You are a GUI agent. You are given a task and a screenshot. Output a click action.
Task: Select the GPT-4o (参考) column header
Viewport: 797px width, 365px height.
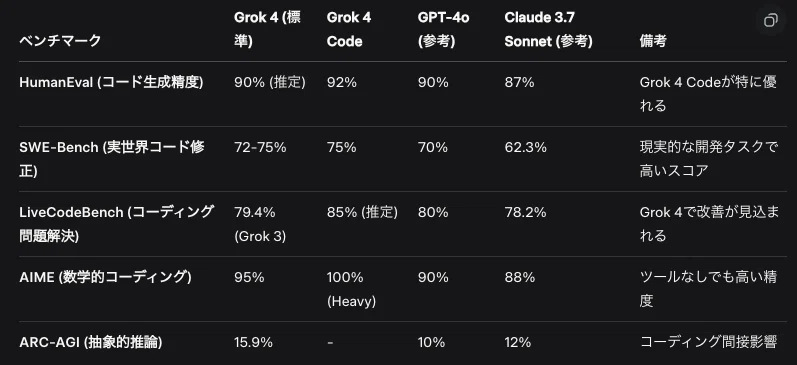tap(444, 29)
